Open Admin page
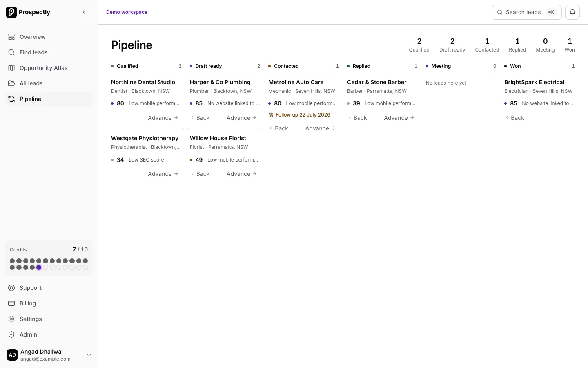Viewport: 588px width, 368px height. click(49, 334)
